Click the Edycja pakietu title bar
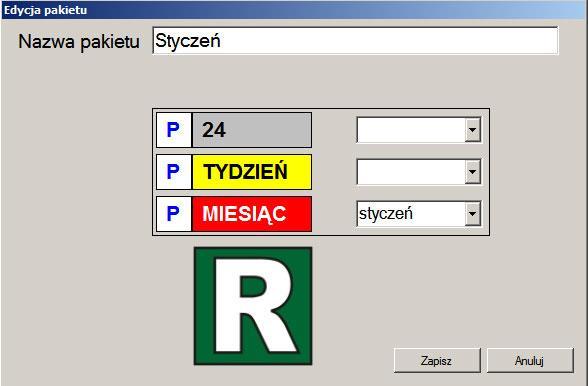588x386 pixels. pyautogui.click(x=294, y=10)
